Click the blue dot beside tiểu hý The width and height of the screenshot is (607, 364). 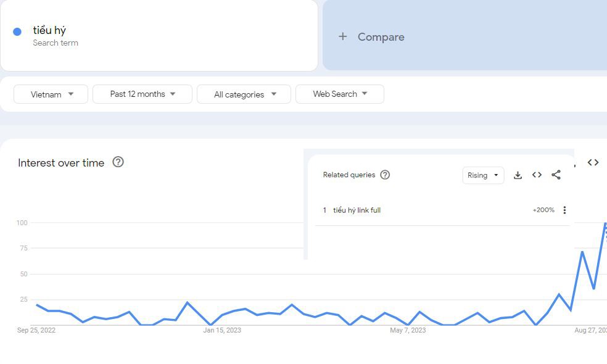[x=17, y=31]
